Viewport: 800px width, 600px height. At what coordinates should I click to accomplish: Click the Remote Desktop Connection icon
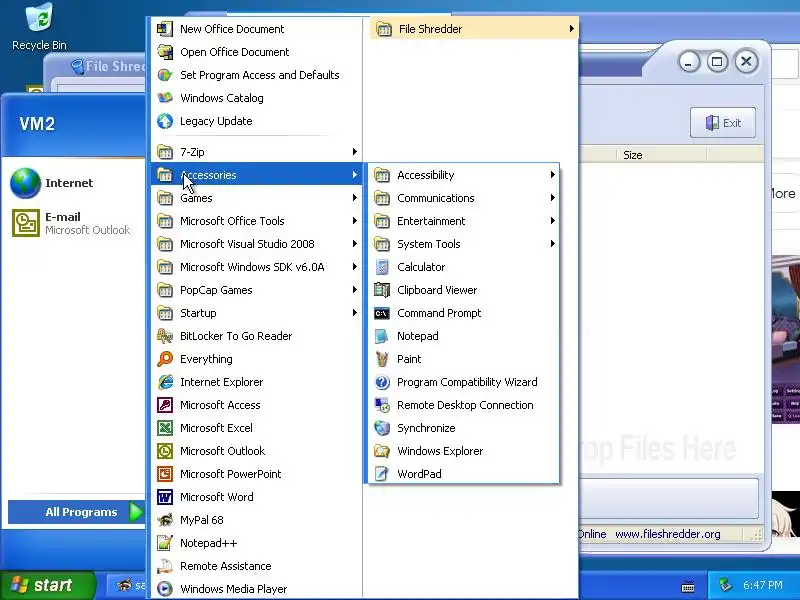click(382, 405)
